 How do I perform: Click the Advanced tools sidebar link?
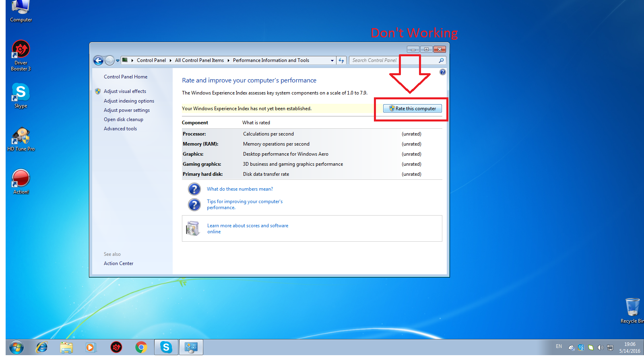tap(120, 129)
